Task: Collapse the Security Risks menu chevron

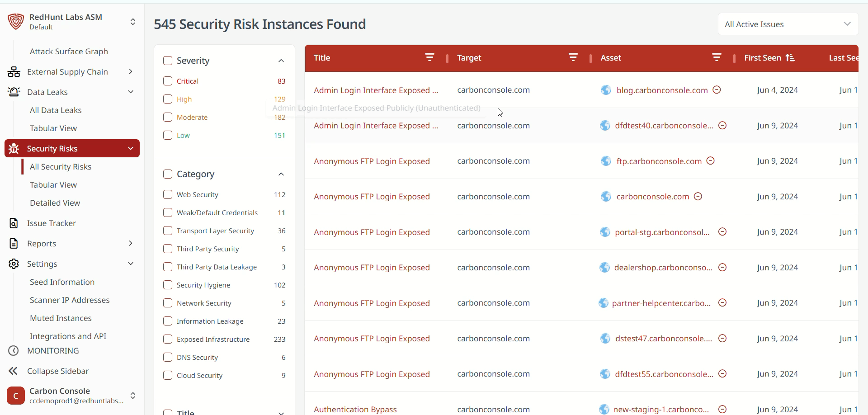Action: point(131,148)
